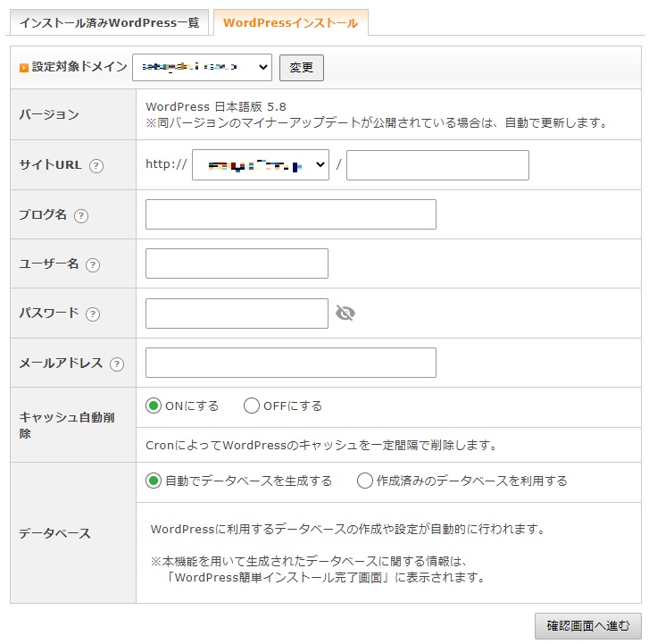
Task: Open the help icon beside サイトURL
Action: (x=96, y=165)
